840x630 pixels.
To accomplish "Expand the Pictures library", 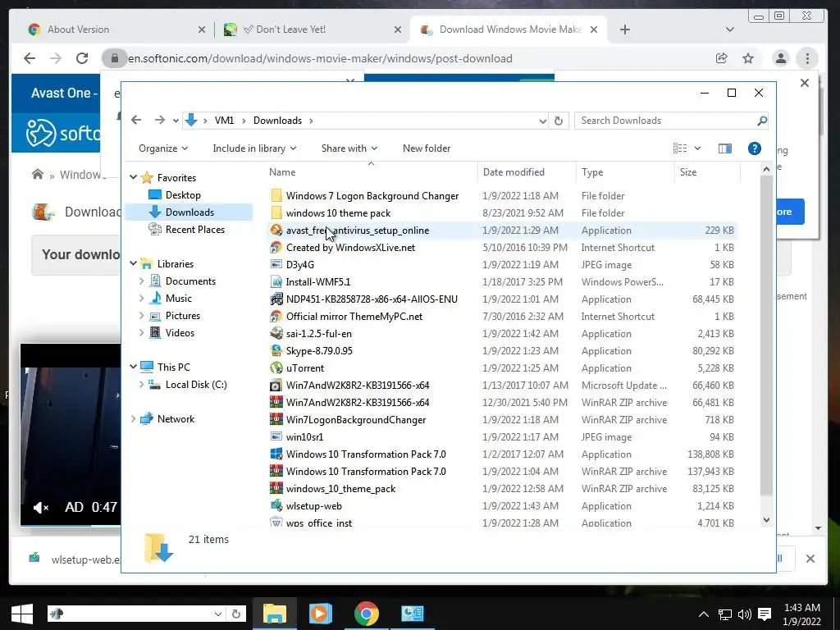I will (141, 316).
